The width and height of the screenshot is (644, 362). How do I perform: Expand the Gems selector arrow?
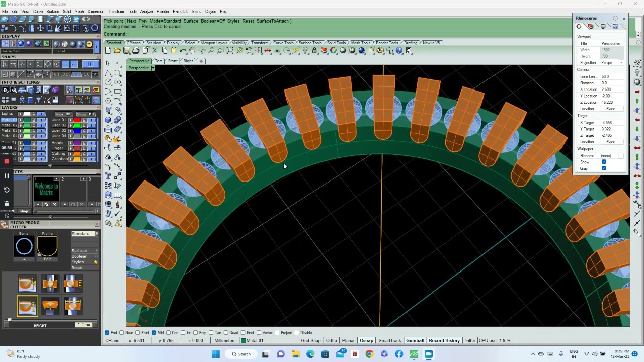click(x=24, y=259)
